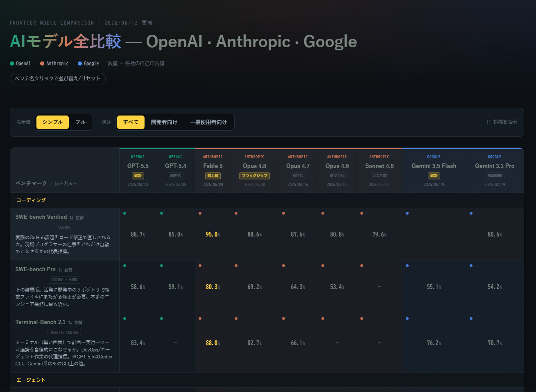536x392 pixels.
Task: Filter by 一般使用者向け
Action: tap(208, 122)
